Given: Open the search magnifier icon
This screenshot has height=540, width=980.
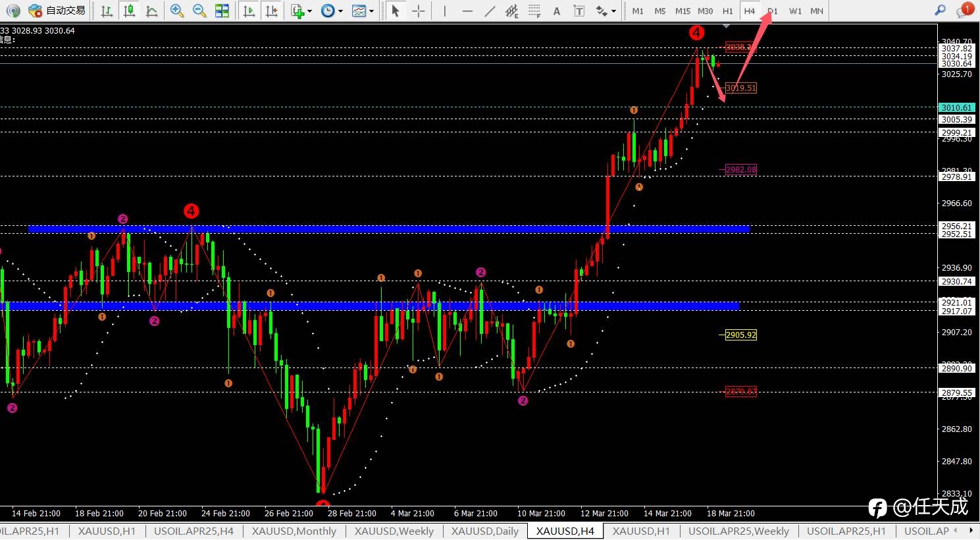Looking at the screenshot, I should (x=941, y=11).
